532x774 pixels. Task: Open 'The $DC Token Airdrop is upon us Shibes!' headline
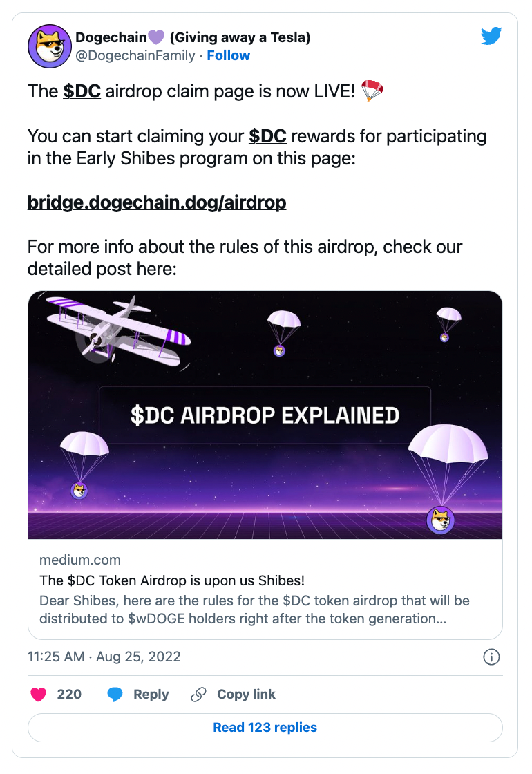coord(172,580)
